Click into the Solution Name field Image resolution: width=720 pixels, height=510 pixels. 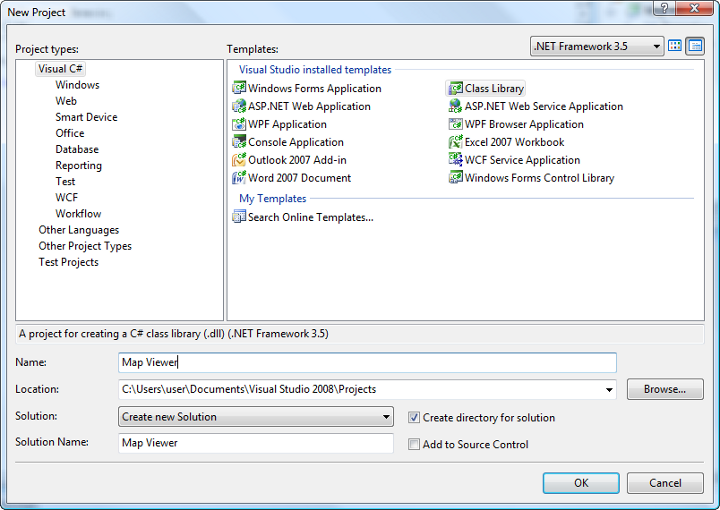pos(256,443)
